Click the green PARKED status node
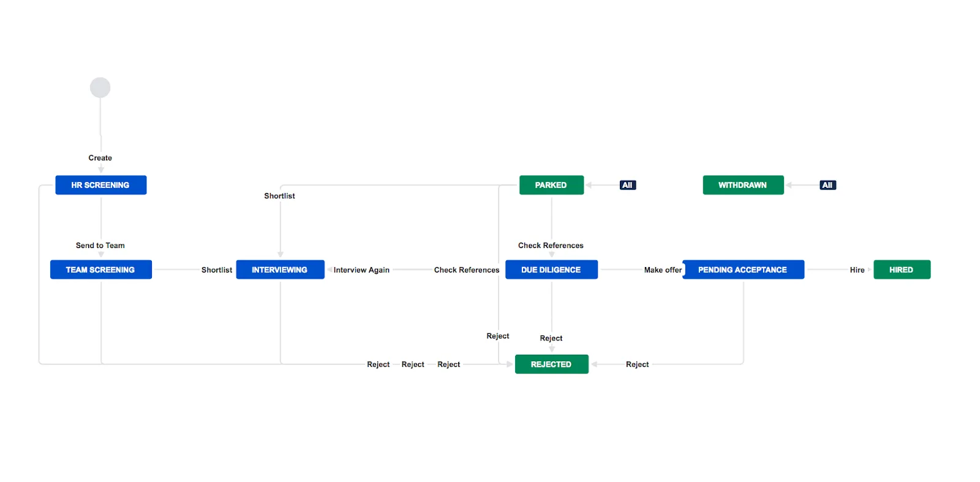The image size is (980, 482). (x=551, y=185)
